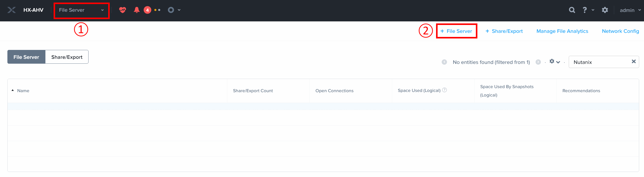The width and height of the screenshot is (644, 177).
Task: Click the red alert count badge
Action: 147,10
